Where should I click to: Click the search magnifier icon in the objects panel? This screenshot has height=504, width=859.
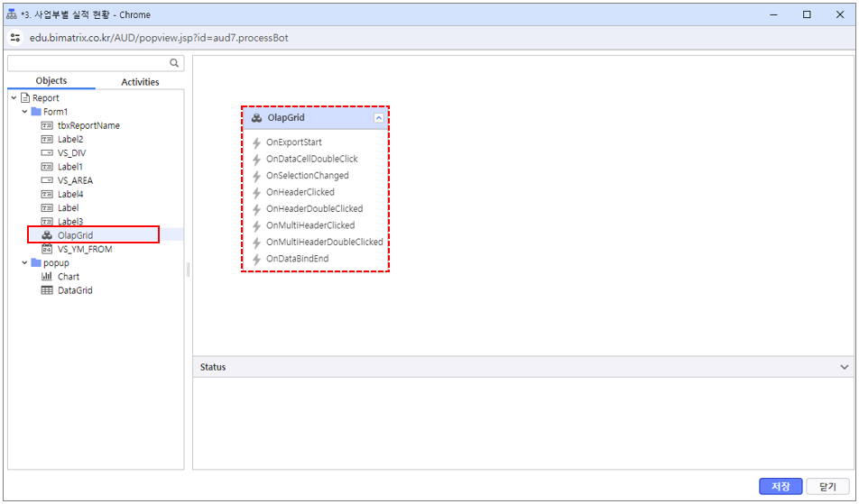[174, 63]
